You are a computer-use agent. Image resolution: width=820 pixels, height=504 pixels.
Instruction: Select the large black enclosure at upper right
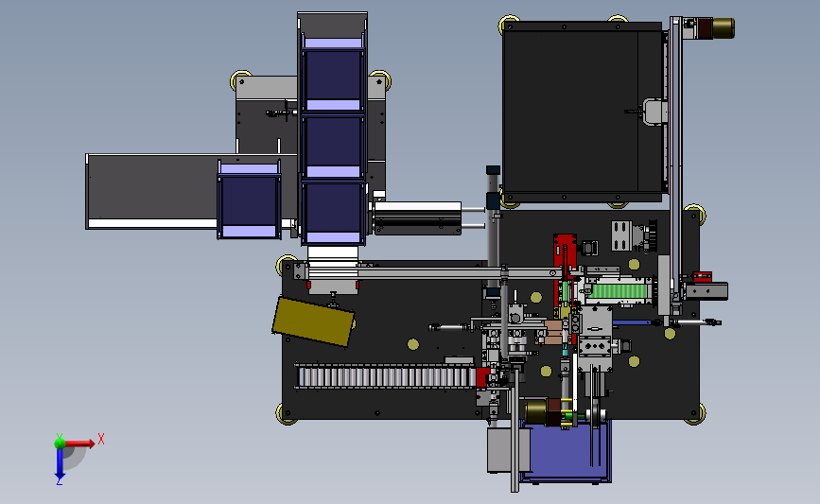coord(582,112)
